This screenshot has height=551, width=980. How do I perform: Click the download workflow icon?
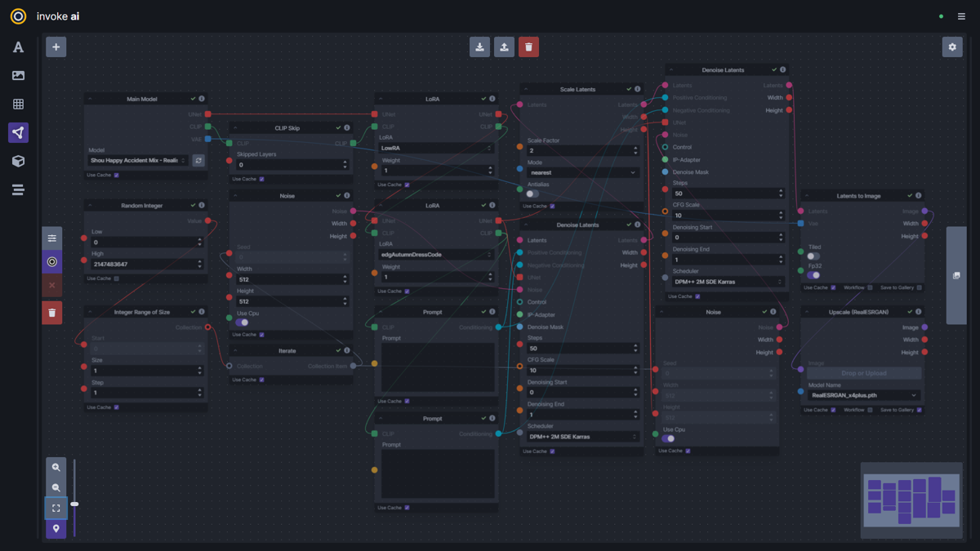480,47
